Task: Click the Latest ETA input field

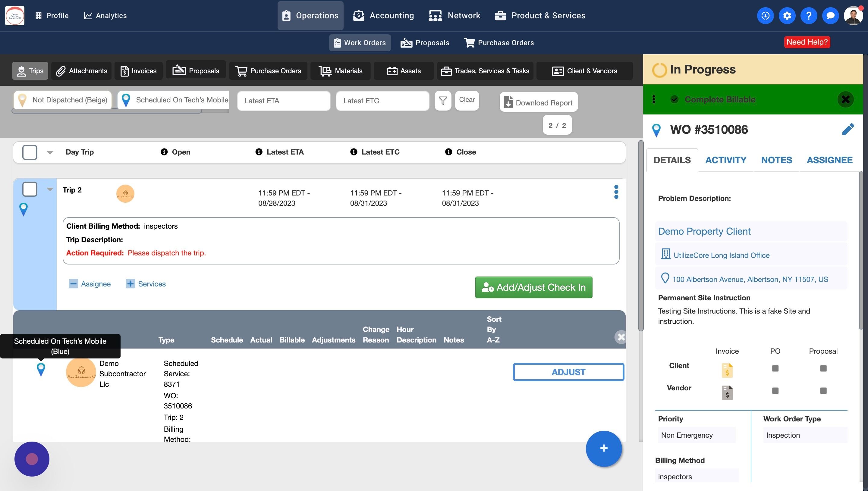Action: click(284, 101)
